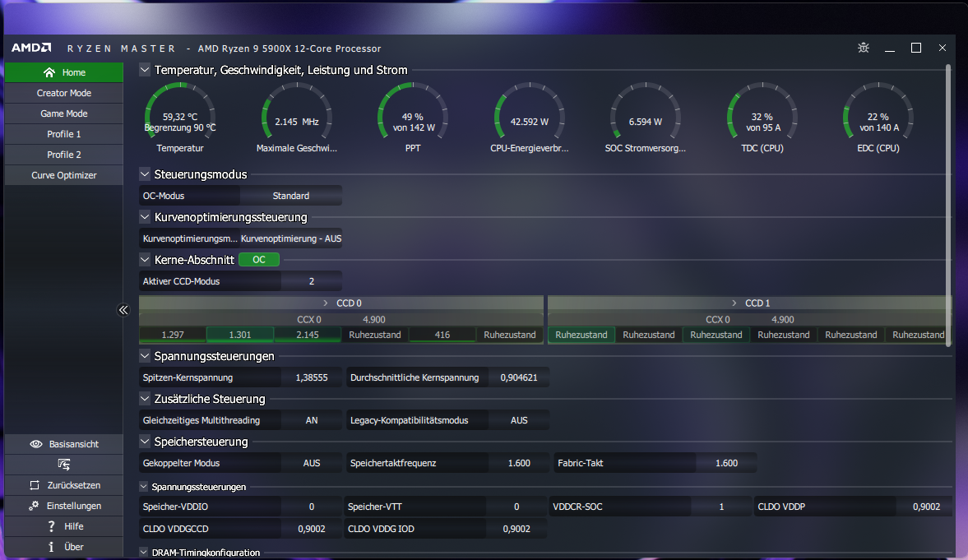Click Durchschnittliche Kernspannung value 0,904621
Viewport: 968px width, 560px height.
[519, 377]
